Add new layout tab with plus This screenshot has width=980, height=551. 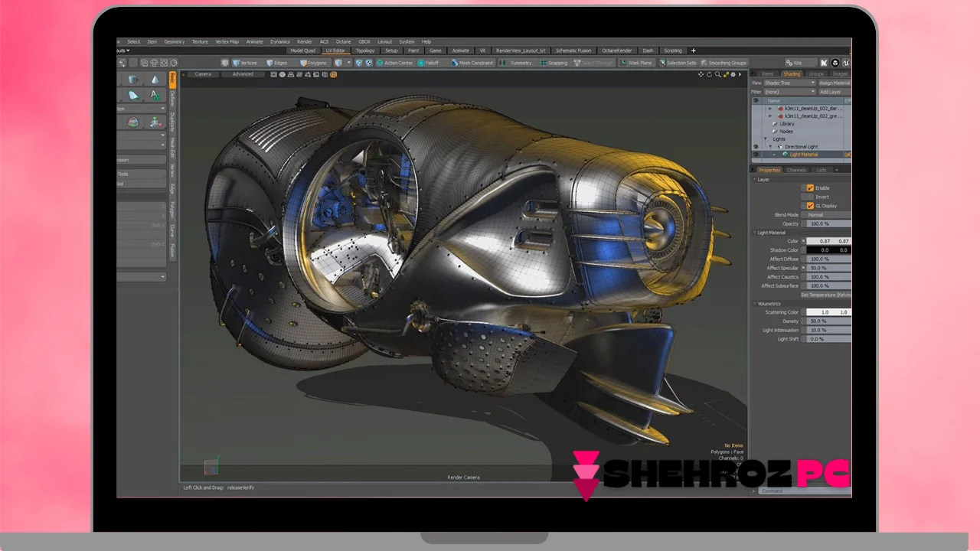click(x=694, y=51)
